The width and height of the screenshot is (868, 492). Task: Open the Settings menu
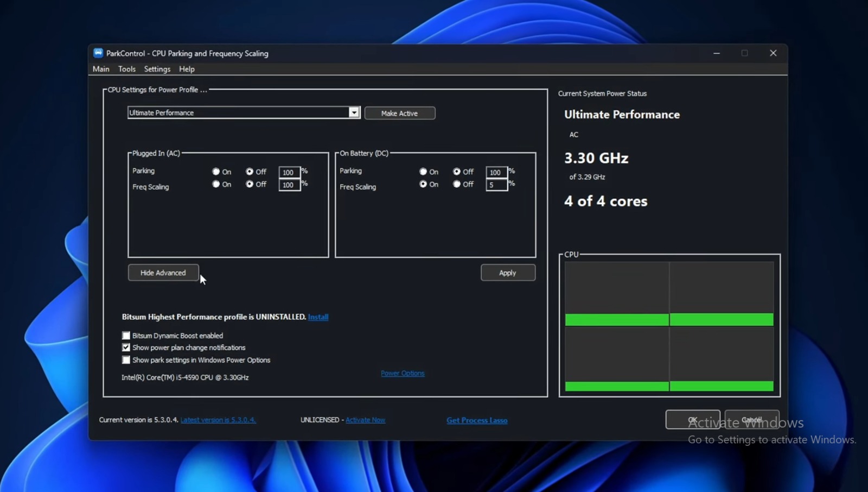tap(157, 69)
